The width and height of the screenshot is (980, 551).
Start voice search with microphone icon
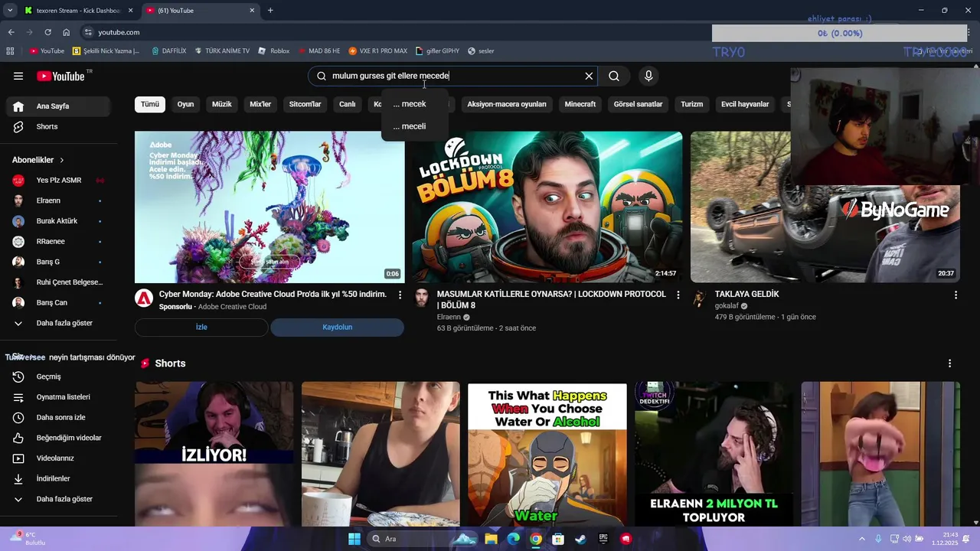tap(648, 76)
